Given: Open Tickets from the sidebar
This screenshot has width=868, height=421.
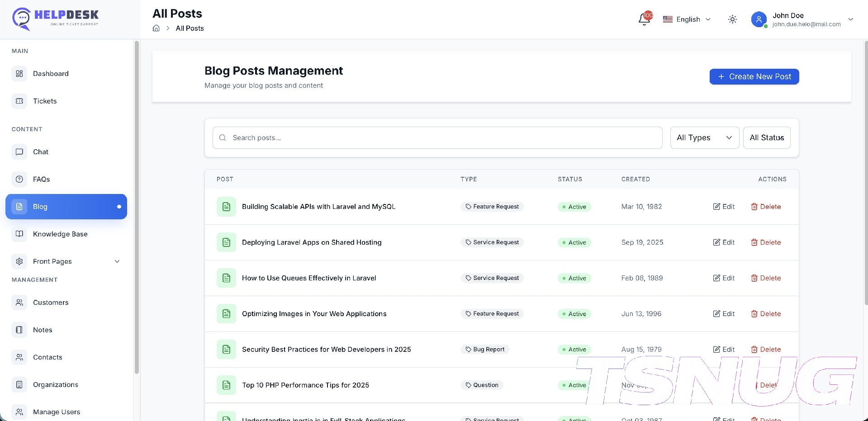Looking at the screenshot, I should (x=45, y=101).
